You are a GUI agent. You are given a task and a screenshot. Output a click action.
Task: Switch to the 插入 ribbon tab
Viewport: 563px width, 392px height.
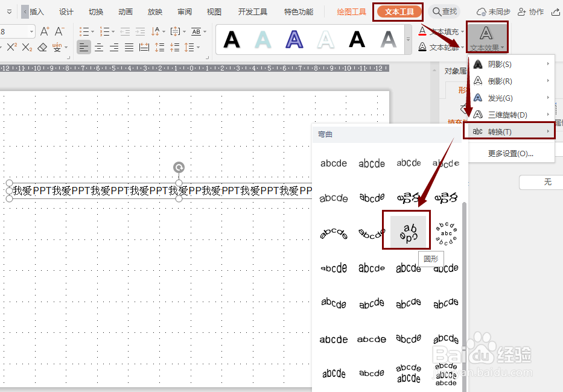[x=37, y=12]
